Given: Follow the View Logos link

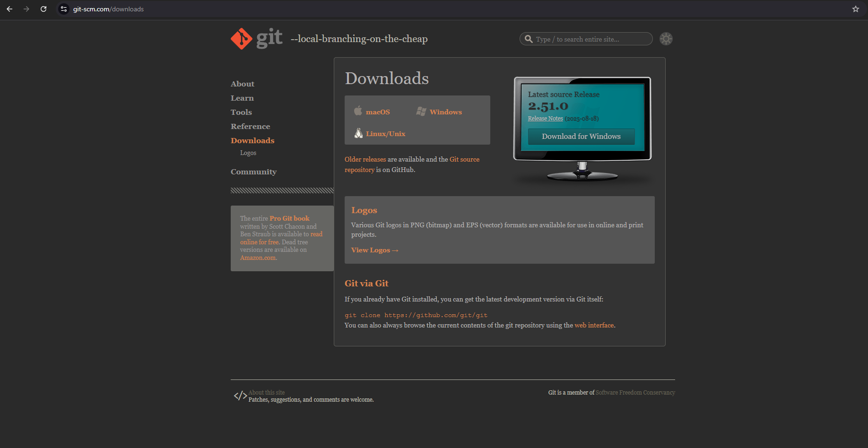Looking at the screenshot, I should tap(374, 250).
